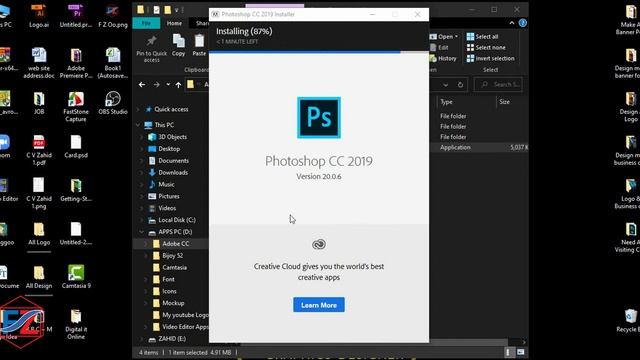Open the Recycle Bin desktop icon
Screen dimensions: 640x360
[630, 321]
